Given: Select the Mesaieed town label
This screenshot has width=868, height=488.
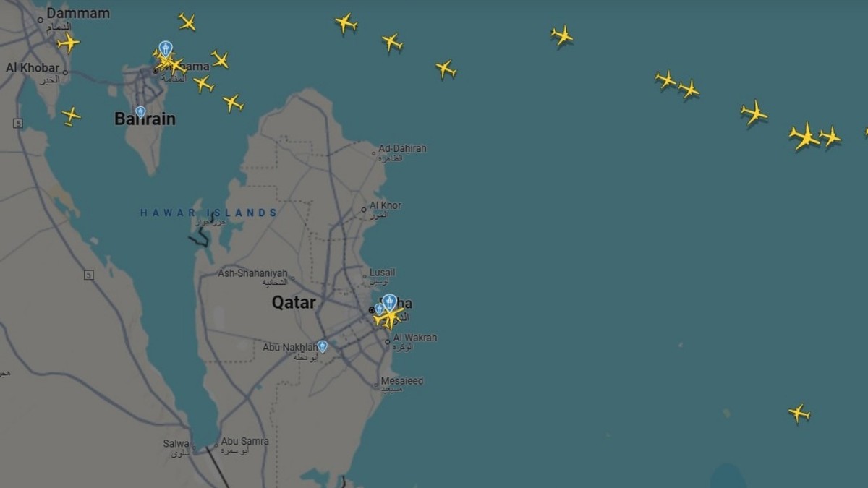Looking at the screenshot, I should [x=402, y=381].
